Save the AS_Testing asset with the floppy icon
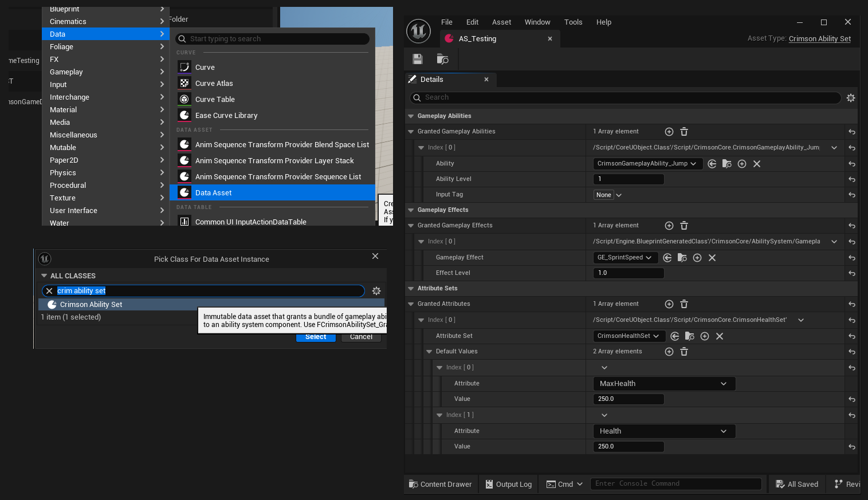The width and height of the screenshot is (868, 500). tap(418, 59)
